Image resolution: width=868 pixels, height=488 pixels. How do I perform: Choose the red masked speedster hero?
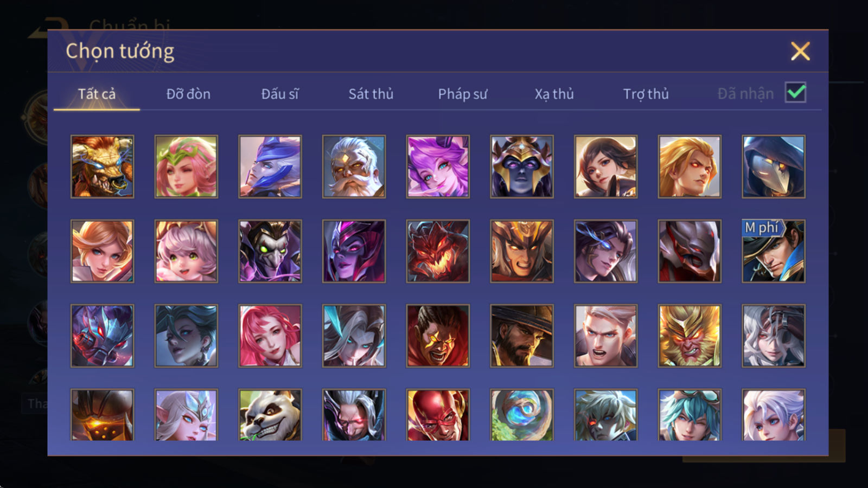point(438,415)
